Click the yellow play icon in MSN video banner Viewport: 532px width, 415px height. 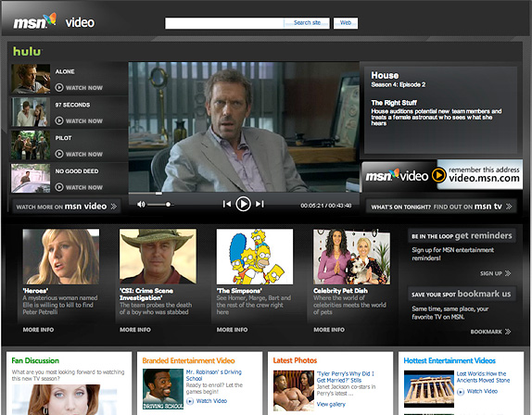[x=438, y=175]
